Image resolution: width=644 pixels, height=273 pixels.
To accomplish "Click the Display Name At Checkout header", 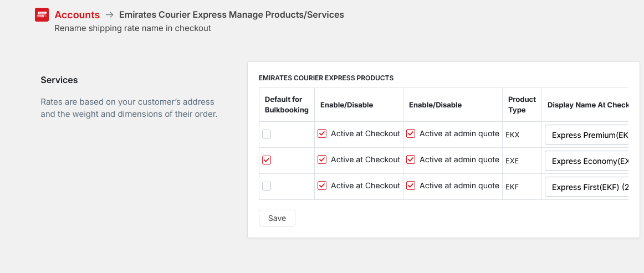I will click(587, 105).
